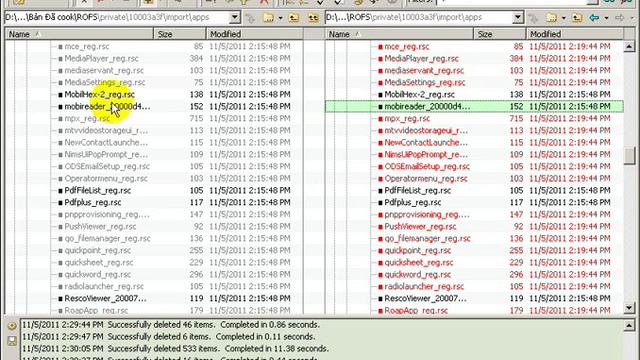Open the right pane browse-folder icon
The image size is (640, 360).
tap(551, 18)
